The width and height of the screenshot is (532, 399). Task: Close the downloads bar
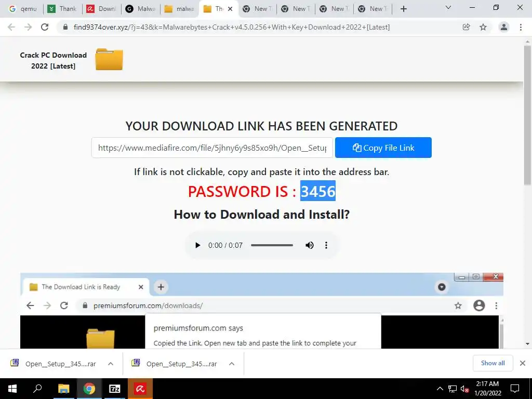(523, 363)
